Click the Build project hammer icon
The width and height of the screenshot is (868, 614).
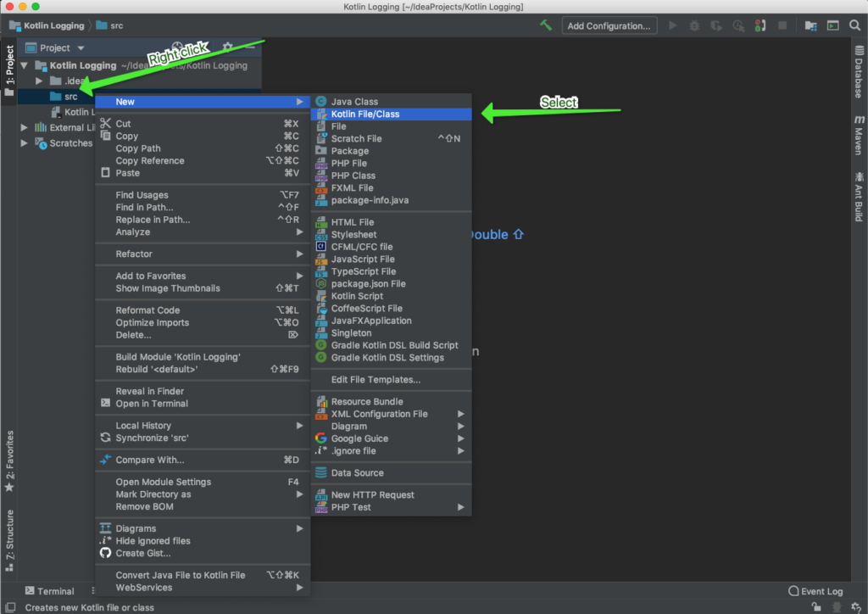coord(546,25)
